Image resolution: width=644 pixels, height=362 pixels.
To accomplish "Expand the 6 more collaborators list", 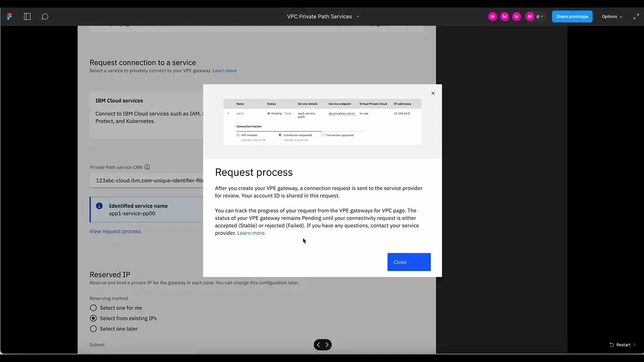I will coord(539,17).
